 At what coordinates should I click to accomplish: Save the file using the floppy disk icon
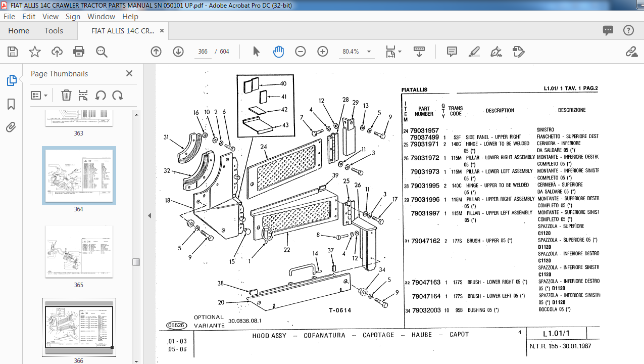click(x=13, y=52)
